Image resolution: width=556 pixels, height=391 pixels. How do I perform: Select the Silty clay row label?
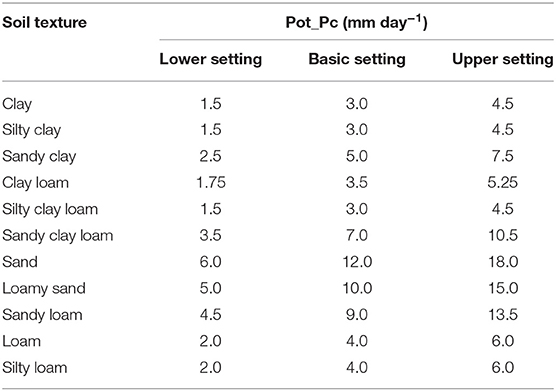click(x=32, y=130)
